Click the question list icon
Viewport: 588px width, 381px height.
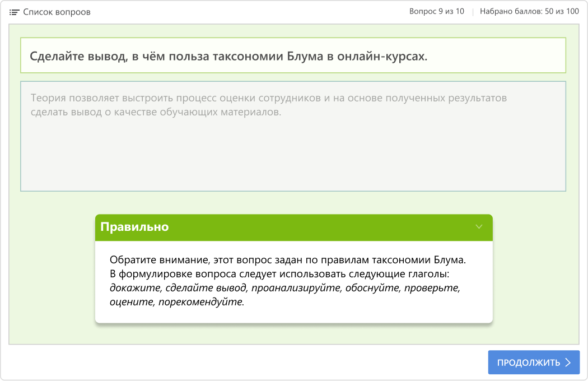15,12
